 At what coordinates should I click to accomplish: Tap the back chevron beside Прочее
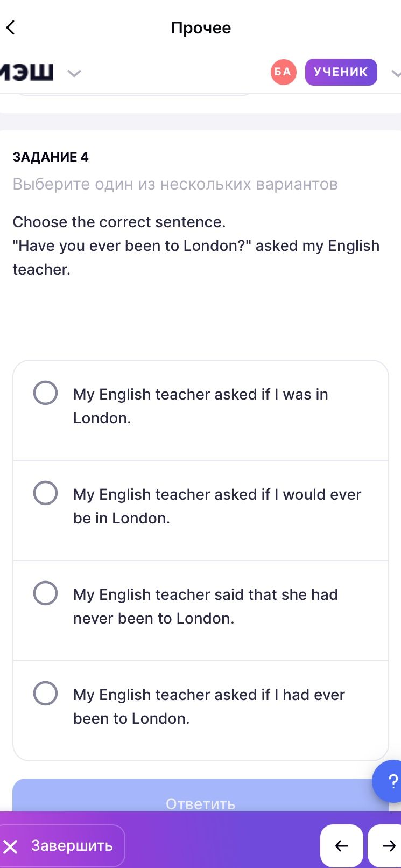coord(11,27)
